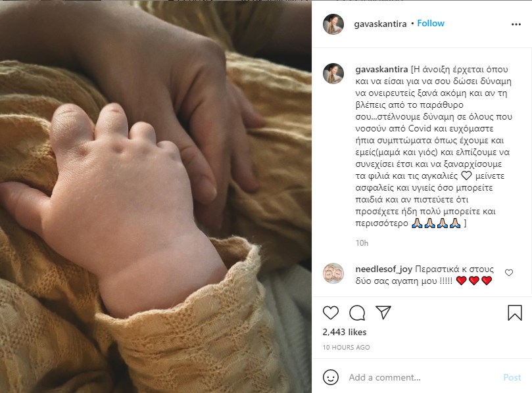Click the gavaskantira header profile picture
The width and height of the screenshot is (532, 393).
333,24
